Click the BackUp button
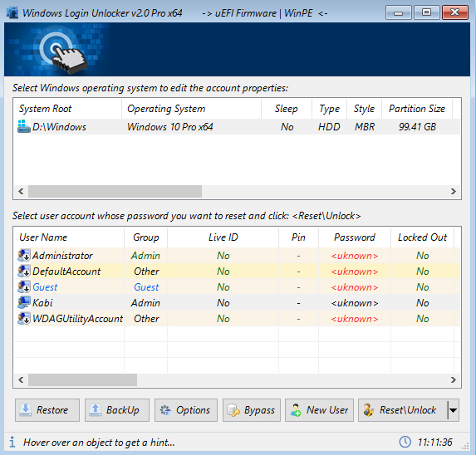Viewport: 476px width, 455px height. pyautogui.click(x=117, y=410)
